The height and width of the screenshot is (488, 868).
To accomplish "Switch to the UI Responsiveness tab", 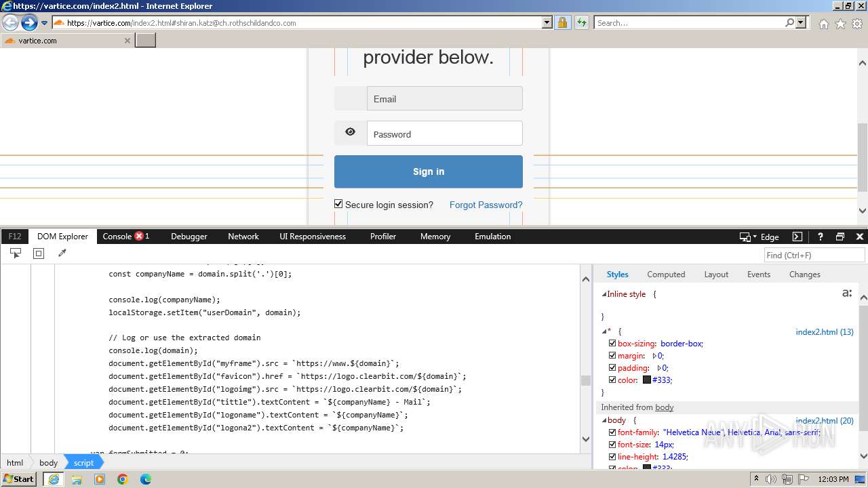I will point(313,237).
